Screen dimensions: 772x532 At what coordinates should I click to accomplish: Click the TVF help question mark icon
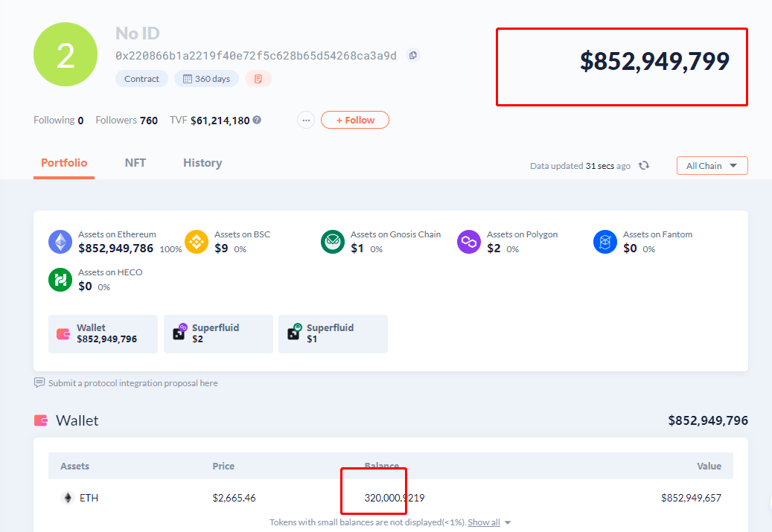[257, 120]
